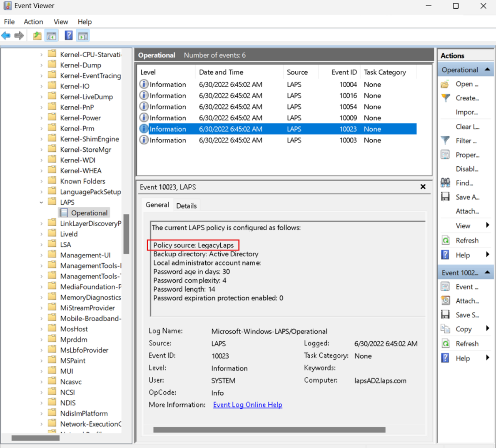Click the Copy icon in Actions
496x448 pixels.
[x=445, y=329]
